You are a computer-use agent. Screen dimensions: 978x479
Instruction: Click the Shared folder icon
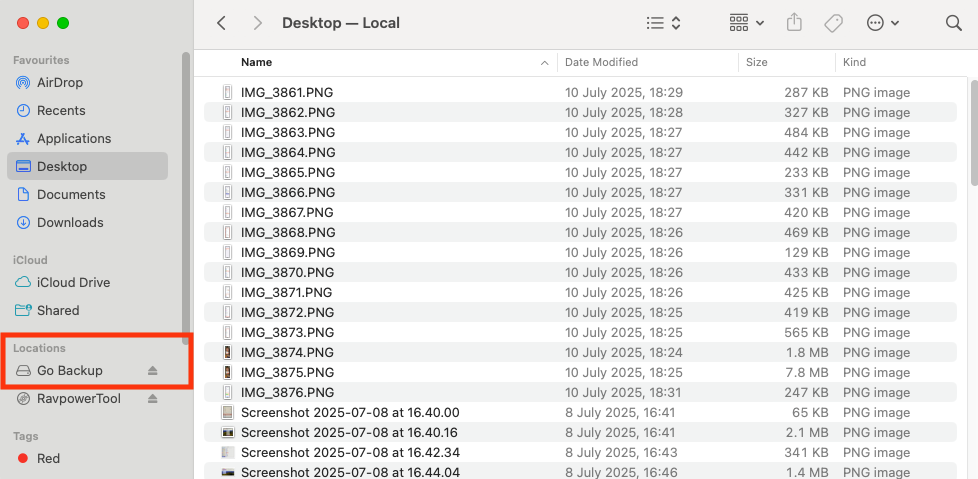pyautogui.click(x=23, y=311)
